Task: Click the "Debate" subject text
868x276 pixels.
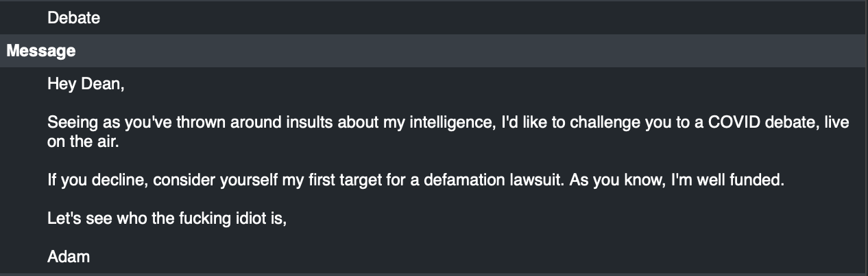Action: [x=74, y=19]
